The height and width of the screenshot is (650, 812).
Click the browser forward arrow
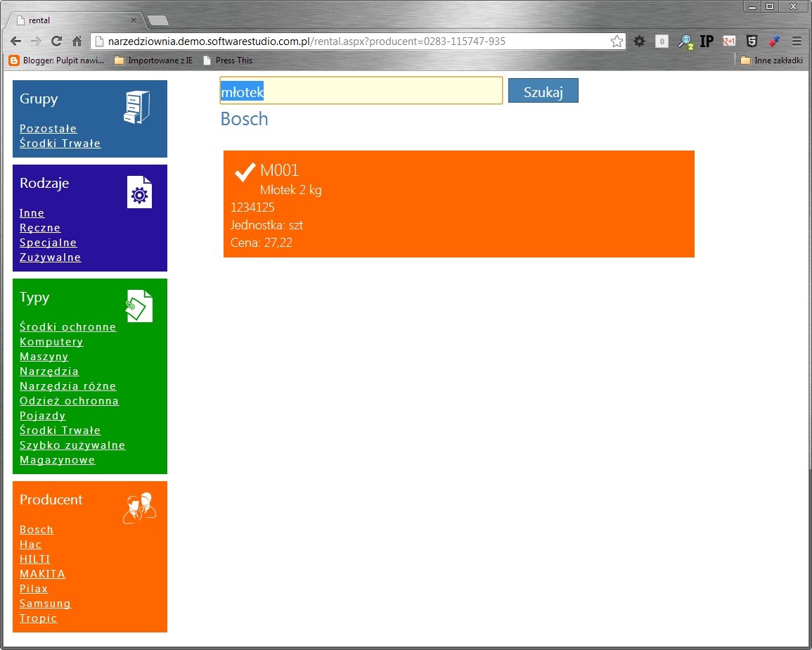click(36, 42)
